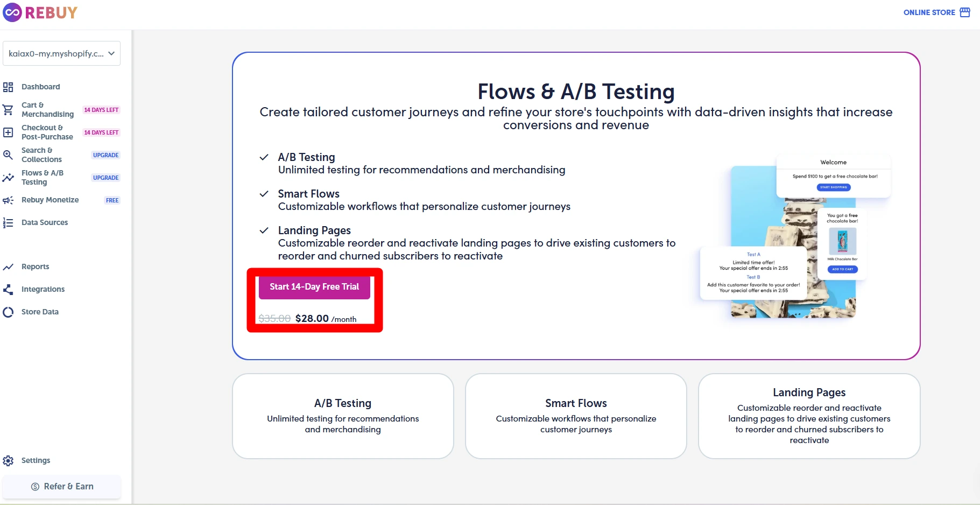Start the 14-Day Free Trial

[314, 287]
